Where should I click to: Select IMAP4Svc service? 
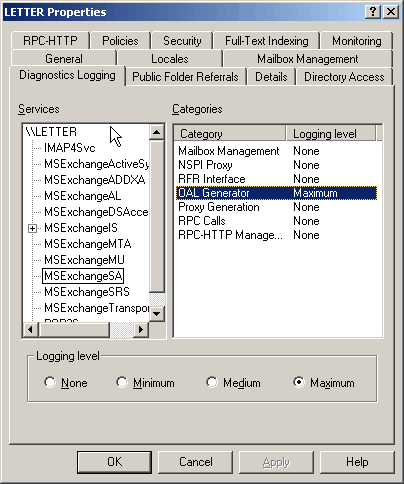click(70, 148)
